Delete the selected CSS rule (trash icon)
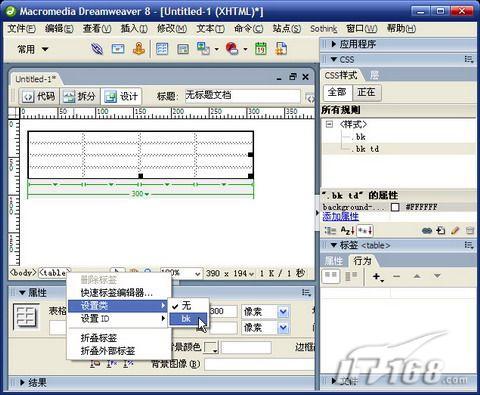Image resolution: width=480 pixels, height=395 pixels. (x=470, y=230)
